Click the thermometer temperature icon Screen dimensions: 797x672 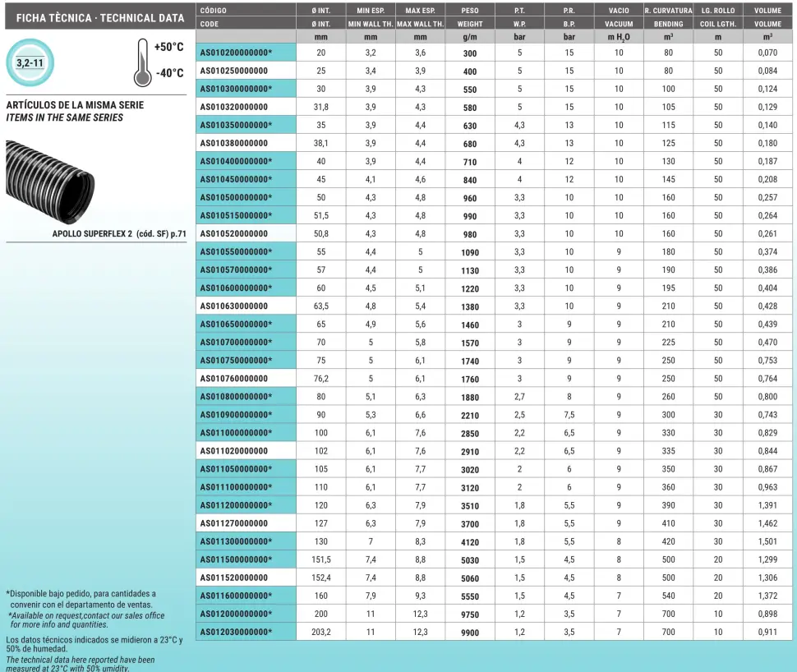142,61
